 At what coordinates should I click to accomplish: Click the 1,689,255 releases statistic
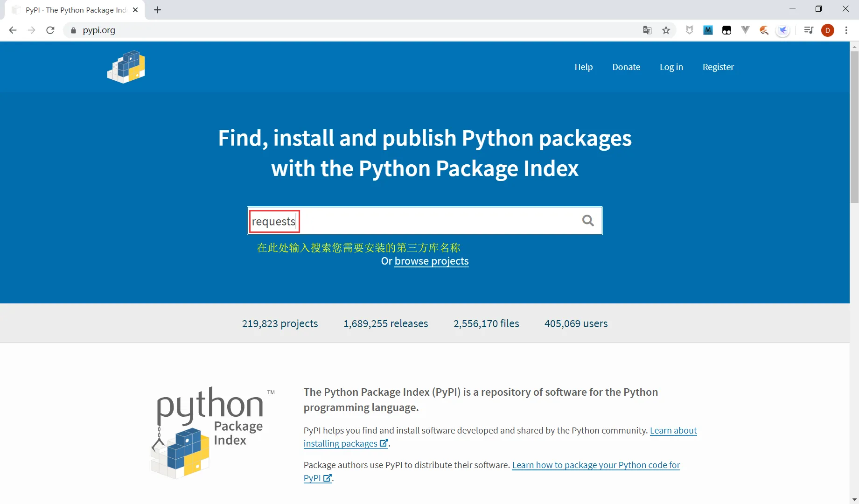[x=386, y=323]
